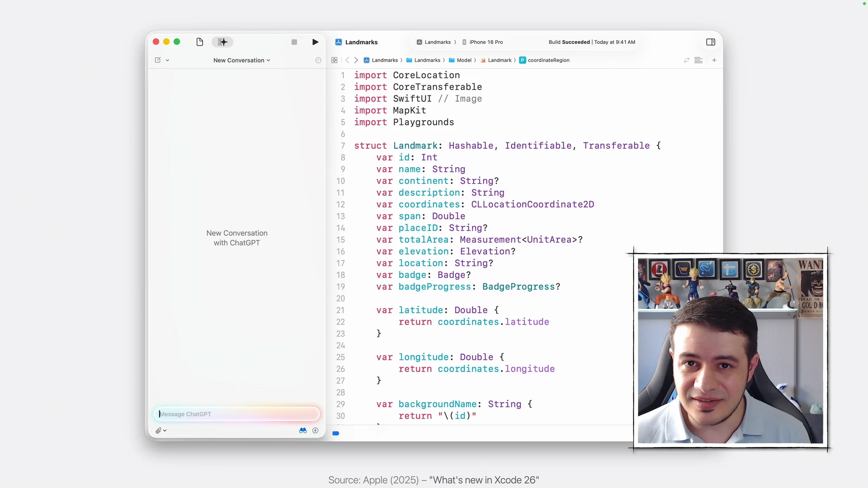Screen dimensions: 868x488
Task: Create a new file from the toolbar
Action: click(200, 42)
